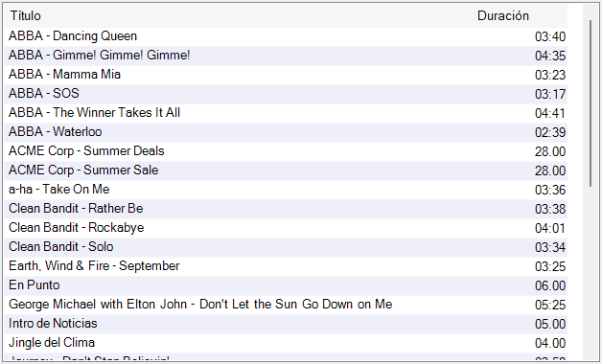Choose the Intro de Noticias item
Screen dimensions: 602x364
pyautogui.click(x=286, y=324)
